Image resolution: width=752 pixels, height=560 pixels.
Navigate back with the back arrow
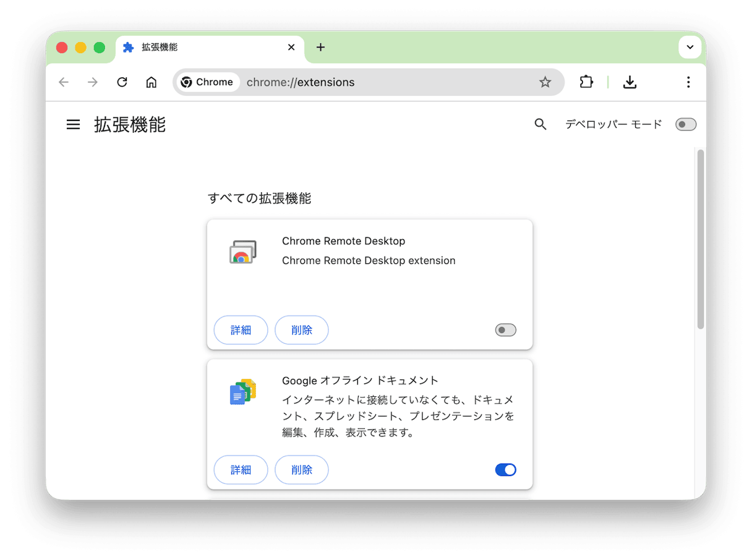pos(64,82)
